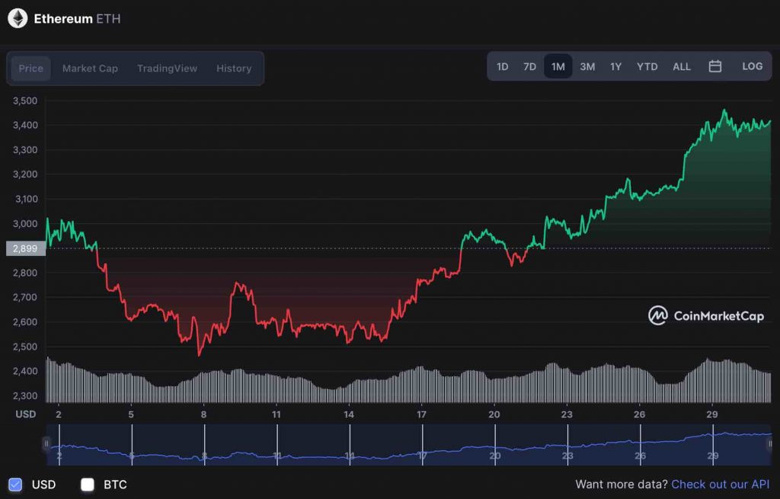Click the Ethereum logo icon
Viewport: 780px width, 499px height.
pos(17,18)
